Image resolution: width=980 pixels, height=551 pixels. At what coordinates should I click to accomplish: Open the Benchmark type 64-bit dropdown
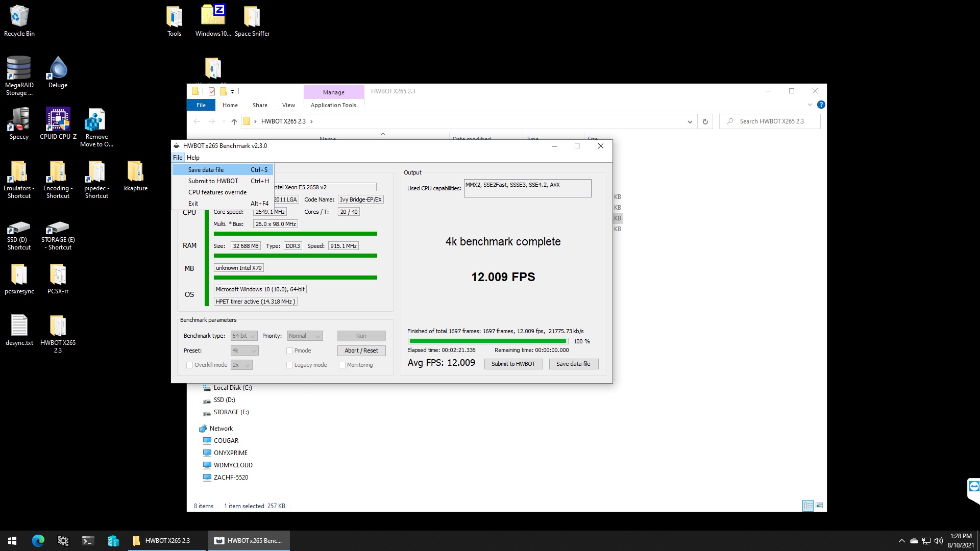tap(243, 336)
